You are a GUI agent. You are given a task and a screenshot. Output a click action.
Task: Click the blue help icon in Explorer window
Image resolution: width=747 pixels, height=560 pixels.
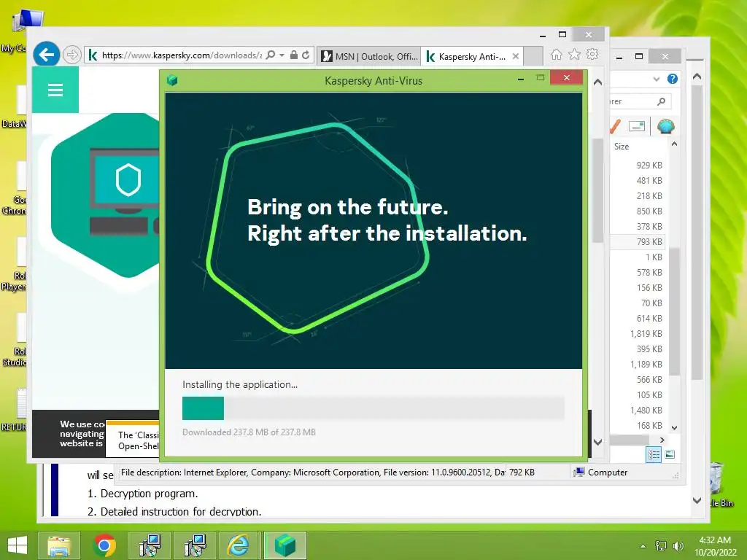(672, 79)
